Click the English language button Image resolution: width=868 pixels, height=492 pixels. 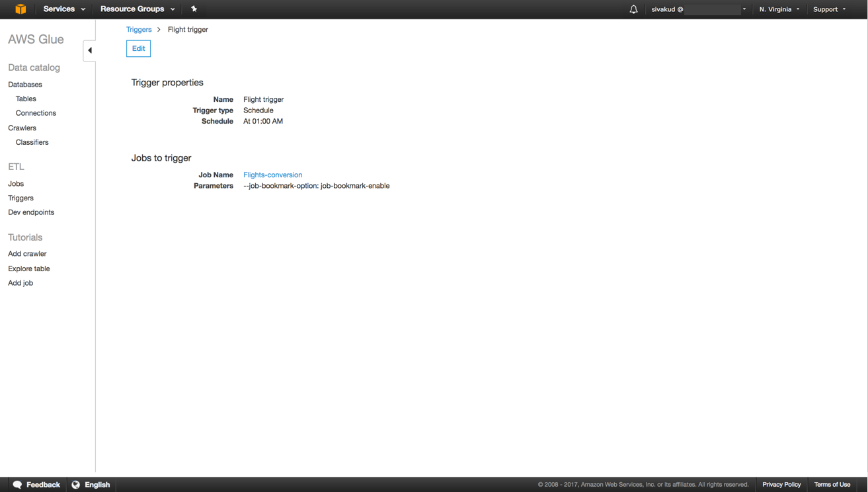tap(91, 485)
